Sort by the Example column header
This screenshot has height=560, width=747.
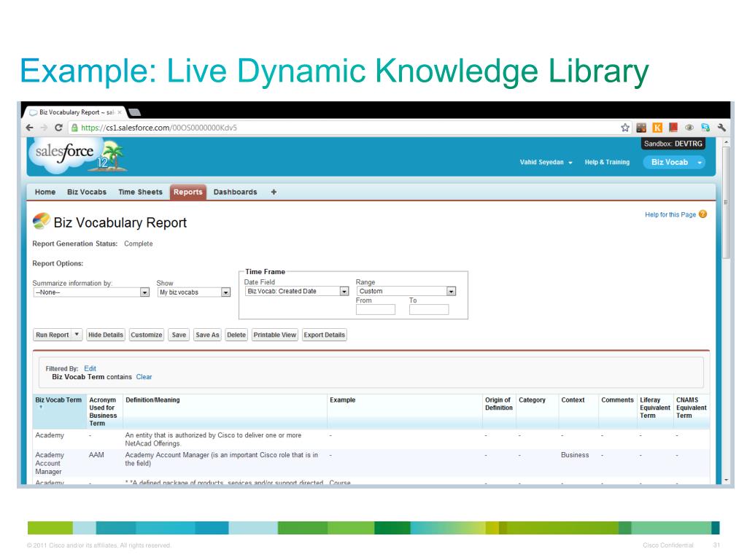pyautogui.click(x=343, y=400)
